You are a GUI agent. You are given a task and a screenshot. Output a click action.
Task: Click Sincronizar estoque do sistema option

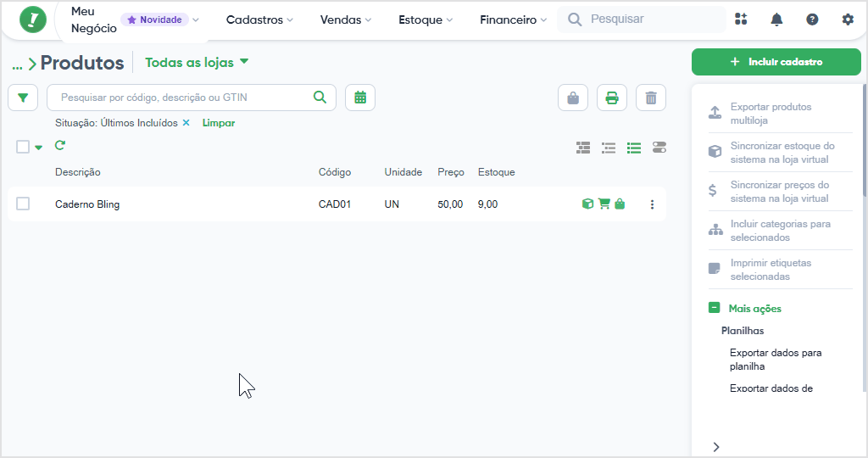[x=782, y=153]
